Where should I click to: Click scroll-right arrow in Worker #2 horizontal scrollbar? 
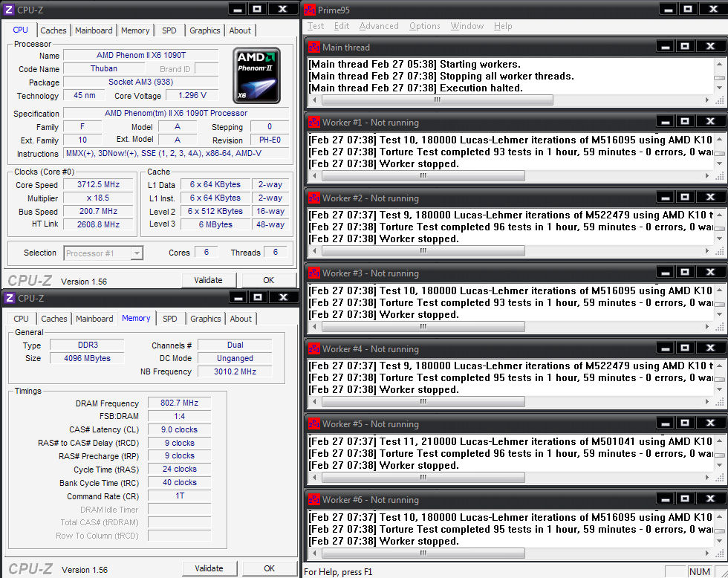click(x=707, y=250)
